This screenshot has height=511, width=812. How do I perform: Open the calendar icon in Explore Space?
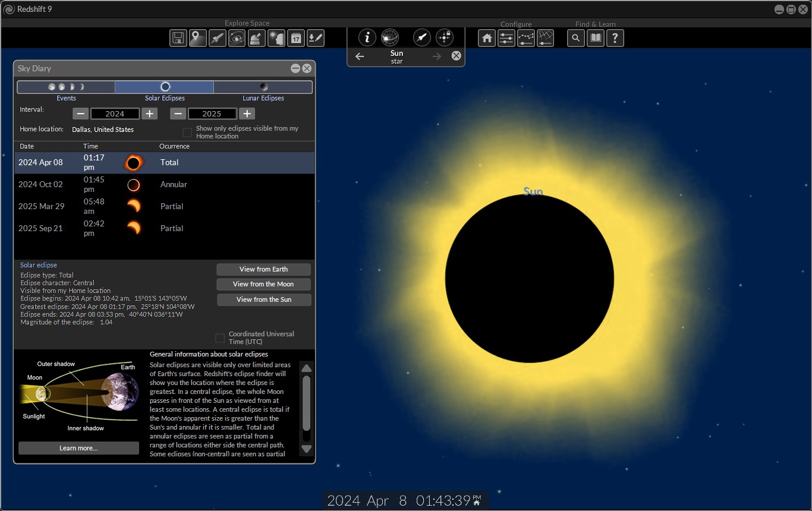click(x=296, y=39)
